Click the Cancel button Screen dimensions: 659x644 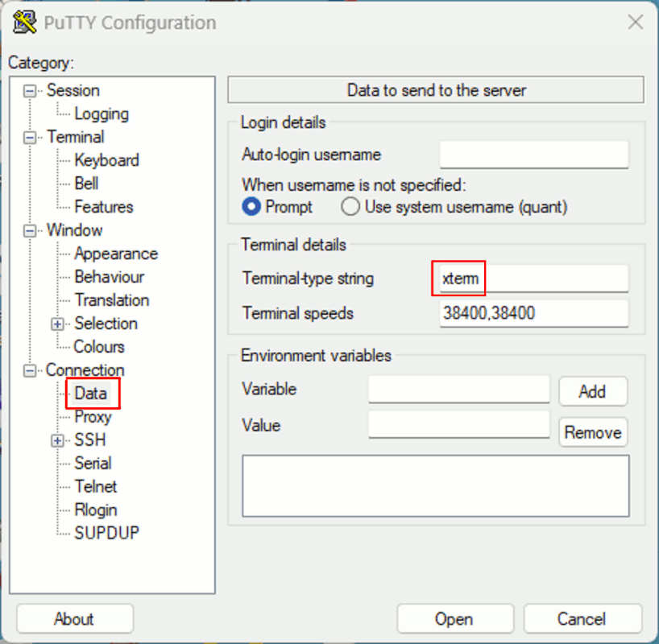[x=582, y=619]
